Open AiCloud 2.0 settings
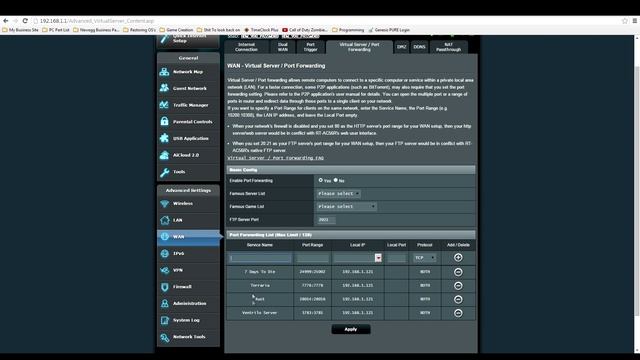 [188, 155]
